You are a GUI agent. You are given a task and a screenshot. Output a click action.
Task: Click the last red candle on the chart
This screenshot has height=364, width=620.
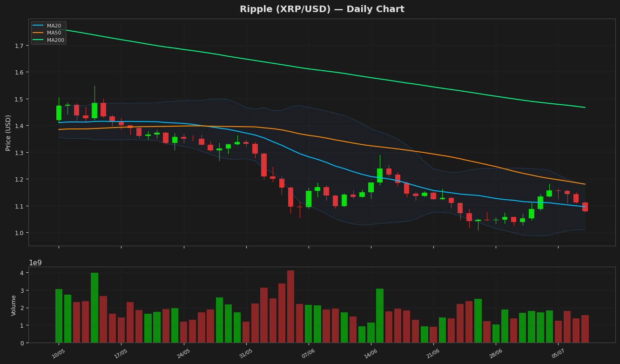pyautogui.click(x=585, y=207)
